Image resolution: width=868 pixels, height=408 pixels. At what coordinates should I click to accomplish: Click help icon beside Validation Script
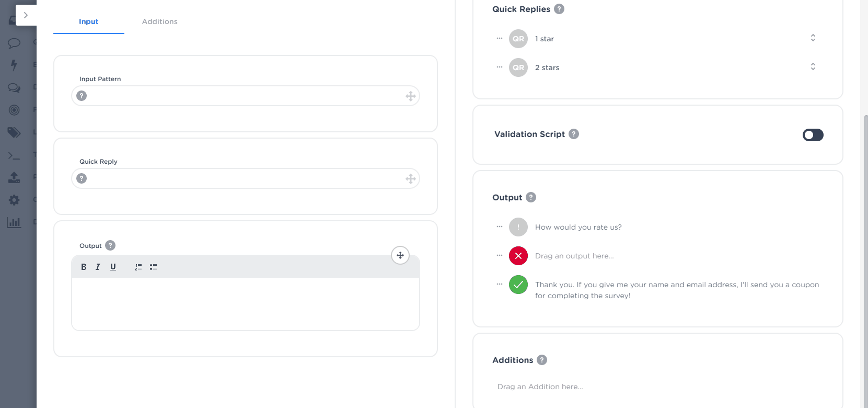pos(574,134)
